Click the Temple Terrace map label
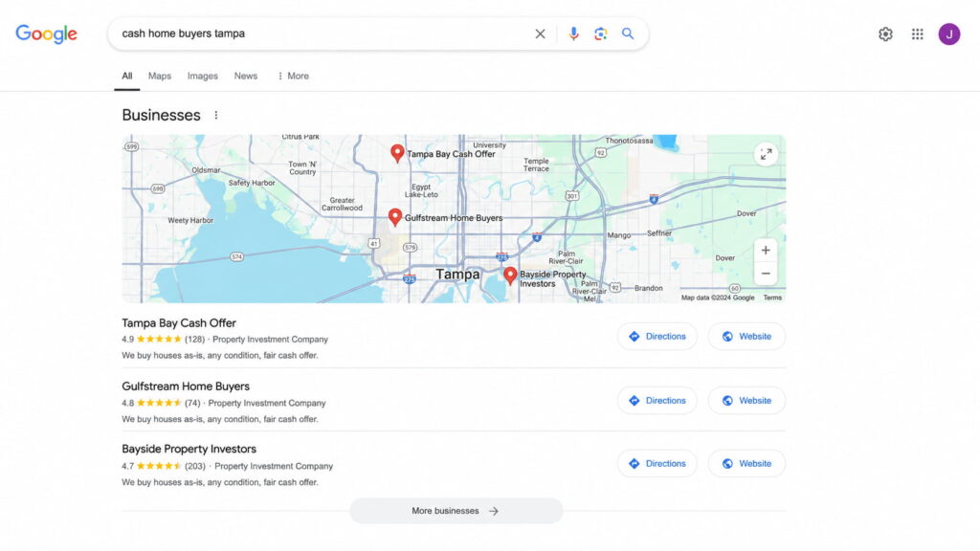The height and width of the screenshot is (551, 980). point(536,165)
